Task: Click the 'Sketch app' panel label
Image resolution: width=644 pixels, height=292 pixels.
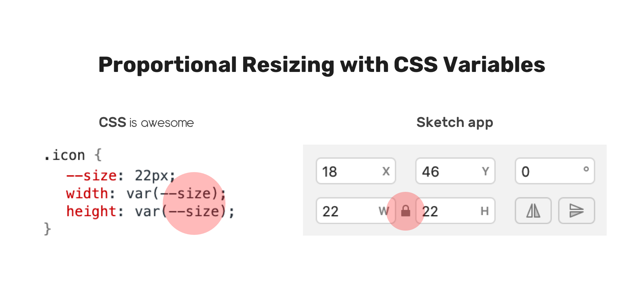Action: 454,122
